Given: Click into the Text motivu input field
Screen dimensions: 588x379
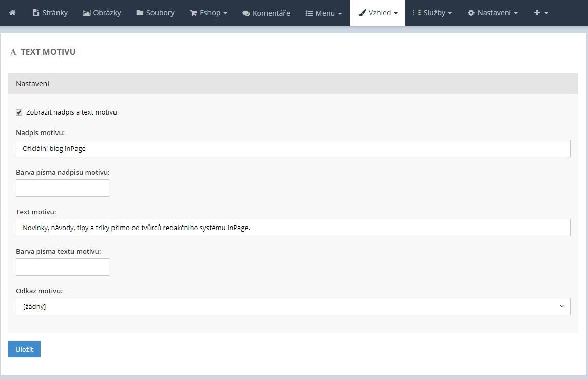Looking at the screenshot, I should pyautogui.click(x=293, y=228).
